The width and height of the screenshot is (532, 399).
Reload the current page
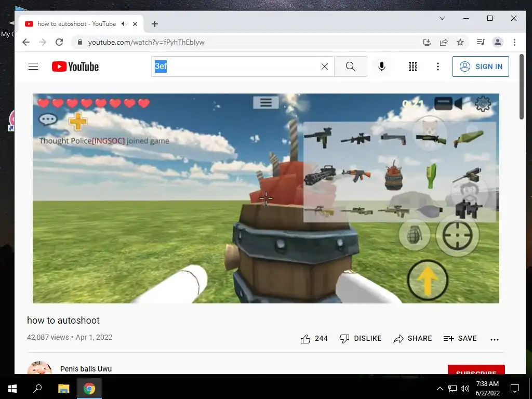point(59,42)
